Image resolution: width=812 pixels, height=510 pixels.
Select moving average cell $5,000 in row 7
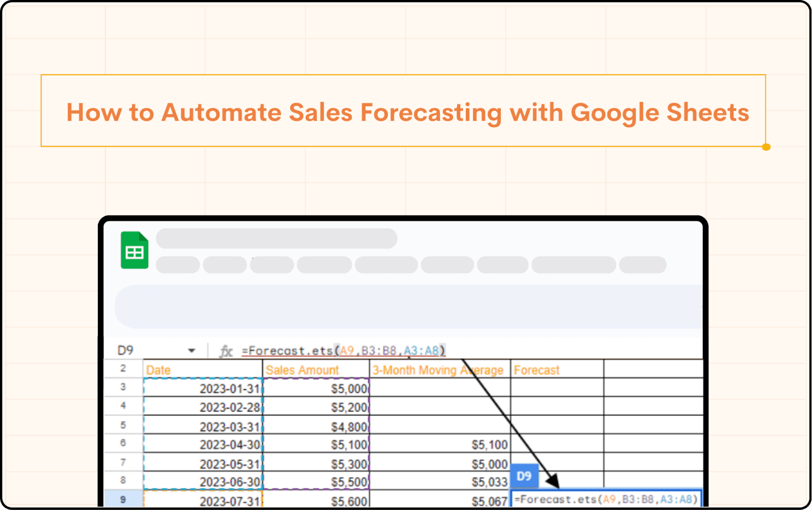(440, 463)
